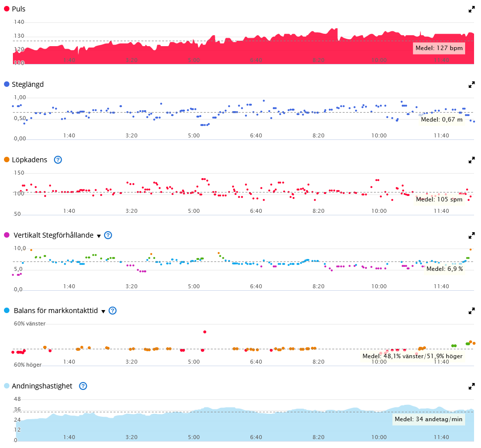Expand the Steglängd chart to fullscreen
Viewport: 481px width, 448px height.
pos(472,85)
